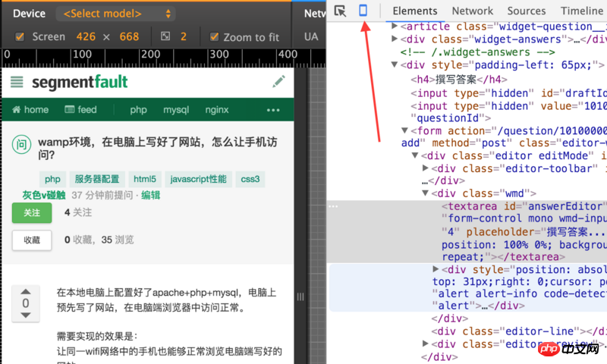Click the screen width field showing 426

tap(84, 36)
